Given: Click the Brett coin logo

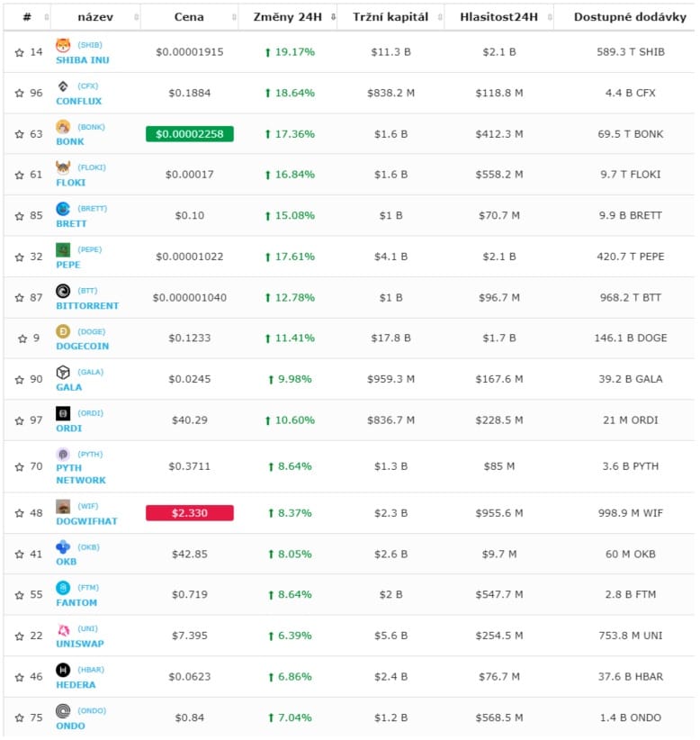Looking at the screenshot, I should tap(63, 208).
